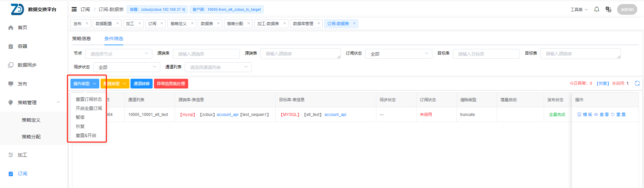Choose 重置&开启 in the dropdown menu
The height and width of the screenshot is (188, 644).
pyautogui.click(x=86, y=135)
